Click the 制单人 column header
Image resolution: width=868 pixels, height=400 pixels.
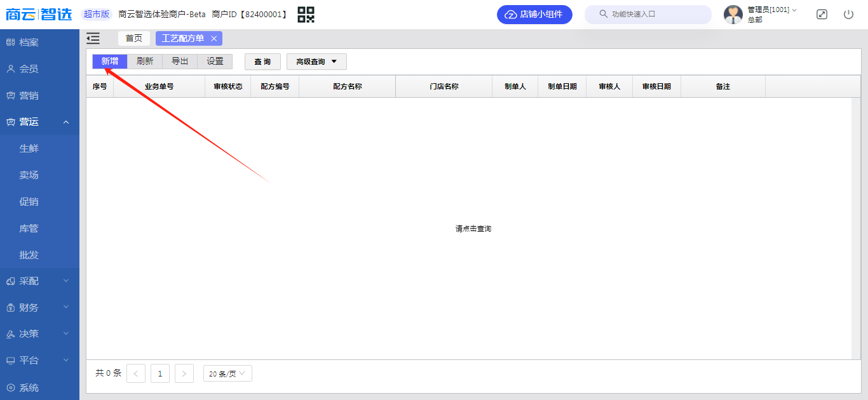coord(515,86)
